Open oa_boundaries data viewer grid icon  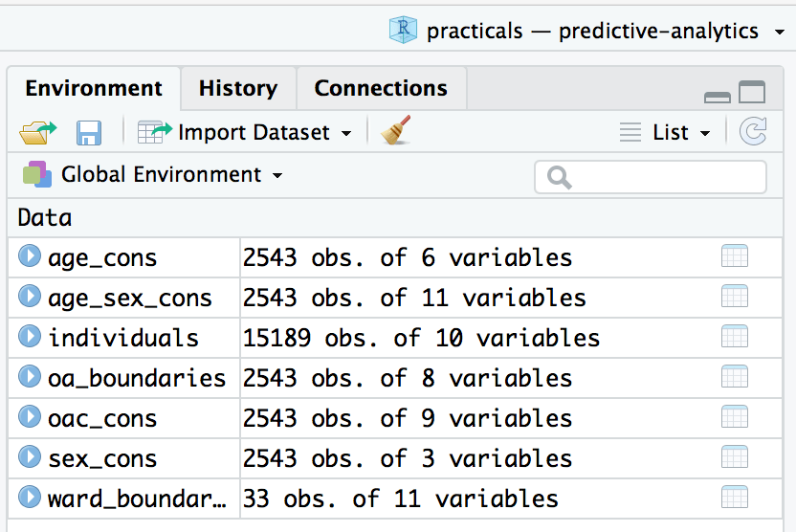(x=734, y=378)
